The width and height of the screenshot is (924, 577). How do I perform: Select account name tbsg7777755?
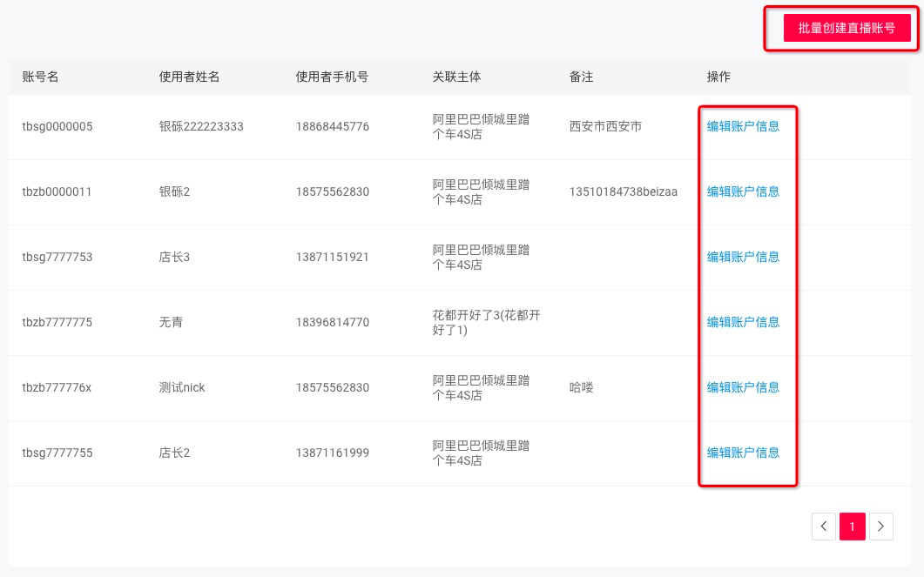57,453
